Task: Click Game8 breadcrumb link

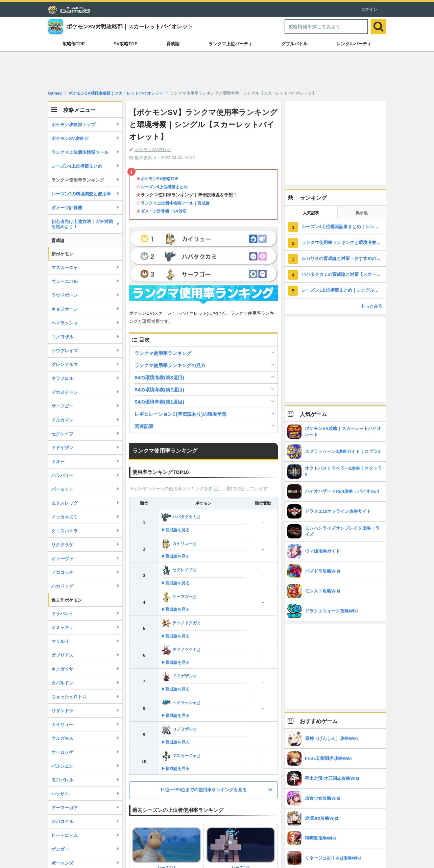Action: pyautogui.click(x=55, y=93)
